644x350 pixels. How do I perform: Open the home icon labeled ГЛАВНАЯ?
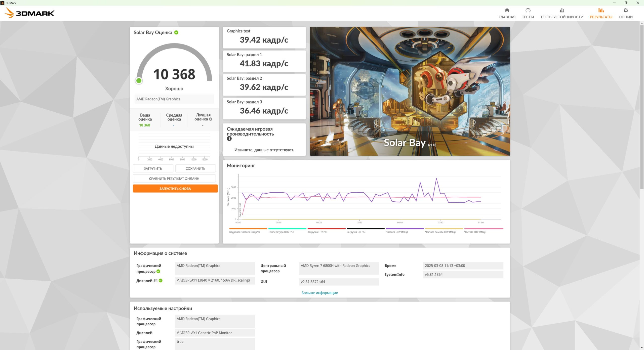pyautogui.click(x=507, y=10)
